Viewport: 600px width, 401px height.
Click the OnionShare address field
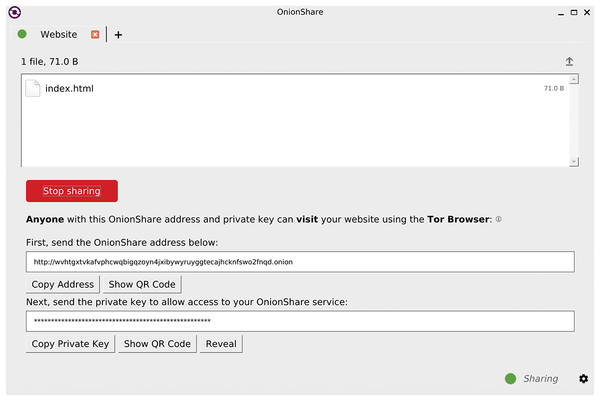[300, 262]
